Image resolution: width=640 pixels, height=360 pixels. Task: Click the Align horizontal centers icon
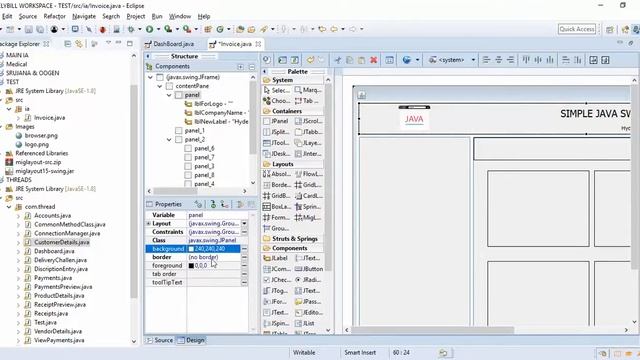tap(499, 60)
